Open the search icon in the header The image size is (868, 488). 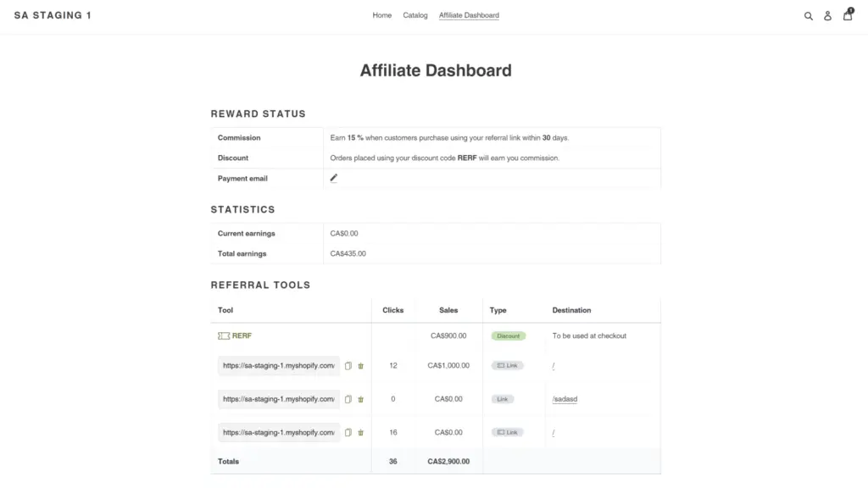pyautogui.click(x=808, y=16)
